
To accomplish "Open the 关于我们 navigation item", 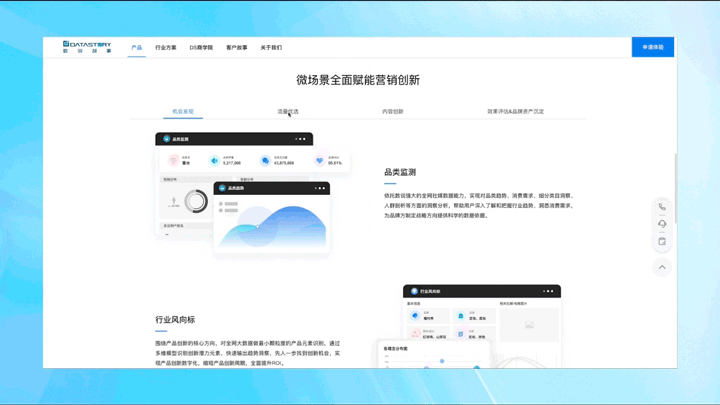I will tap(271, 48).
